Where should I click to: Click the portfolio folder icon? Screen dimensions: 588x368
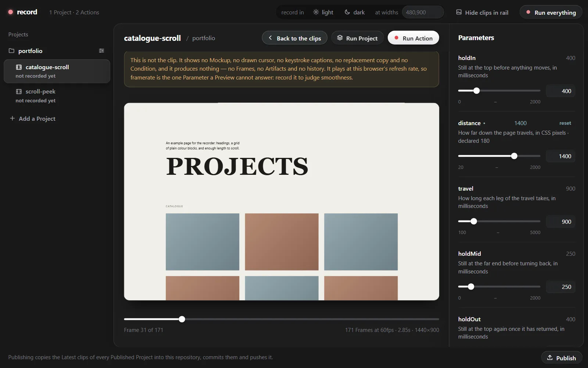point(11,51)
